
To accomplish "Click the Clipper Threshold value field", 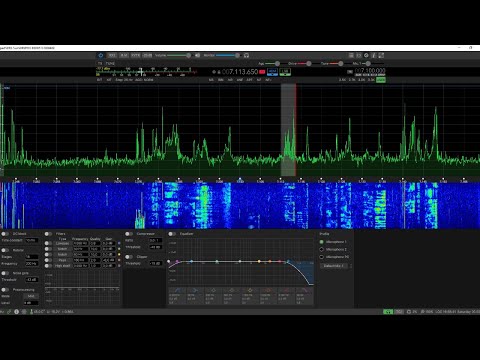I will tap(155, 263).
